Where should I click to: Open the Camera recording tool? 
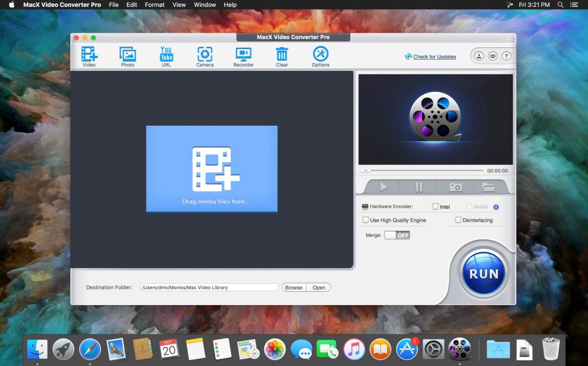[x=204, y=55]
